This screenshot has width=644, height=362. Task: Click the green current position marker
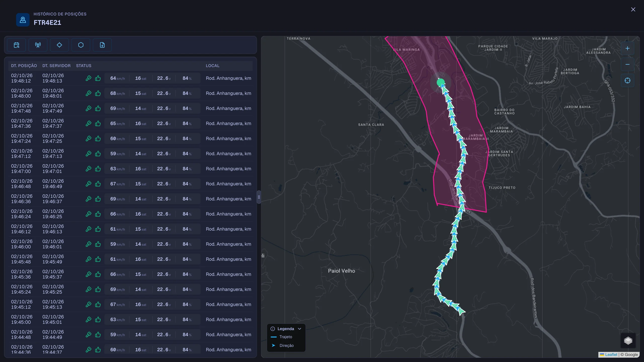click(x=440, y=82)
